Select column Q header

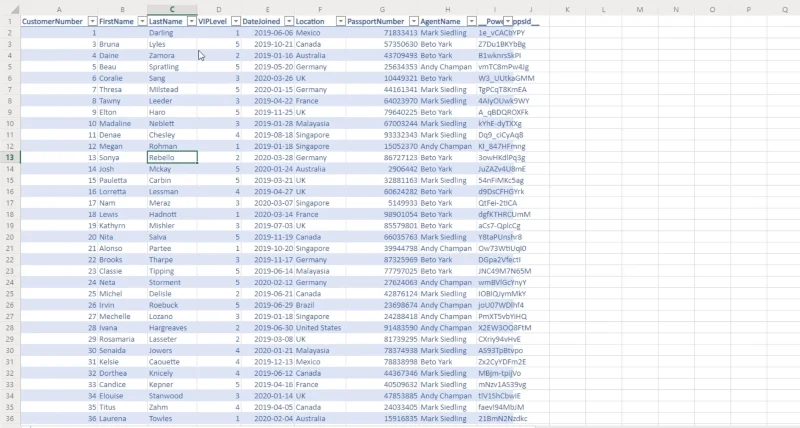point(785,10)
